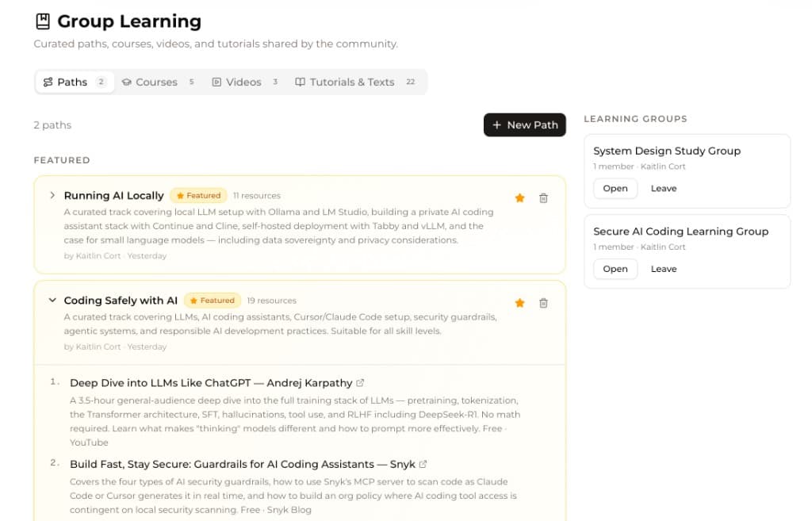
Task: Click the New Path button
Action: tap(524, 125)
